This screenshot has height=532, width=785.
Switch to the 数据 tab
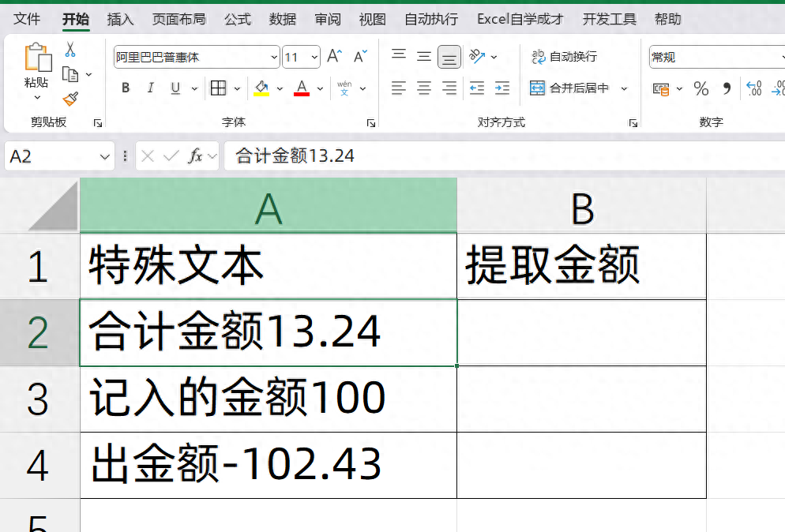pos(283,19)
